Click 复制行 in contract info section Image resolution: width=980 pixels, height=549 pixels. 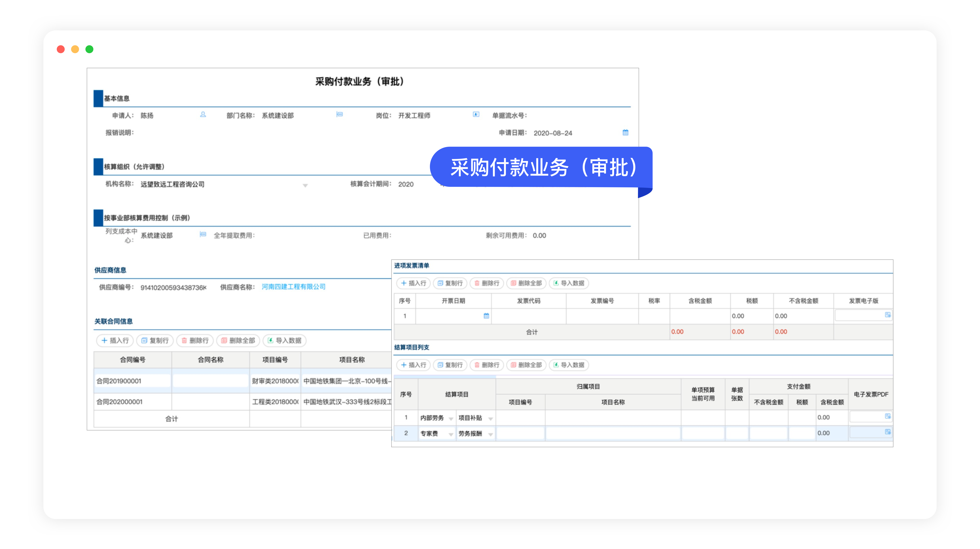pyautogui.click(x=155, y=341)
